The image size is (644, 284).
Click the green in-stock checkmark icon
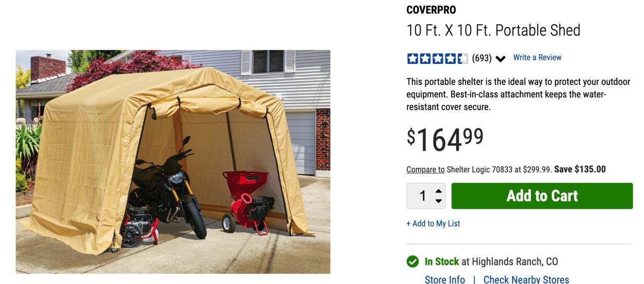[x=413, y=262]
